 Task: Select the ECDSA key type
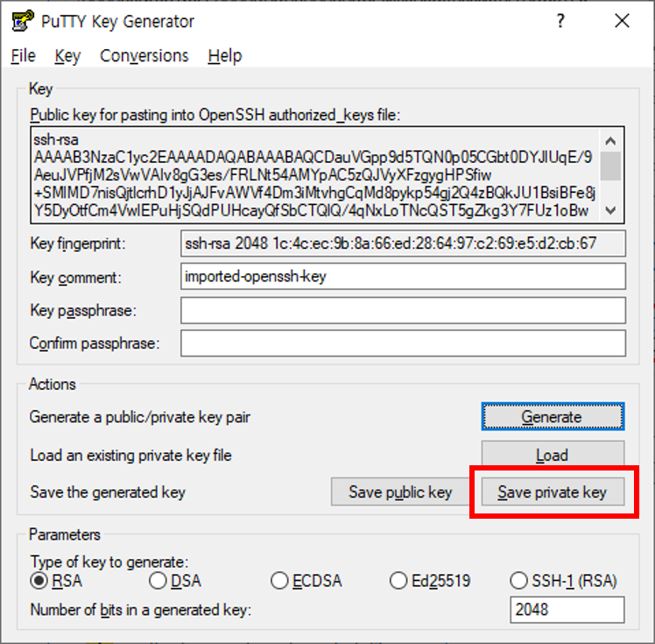tap(306, 581)
